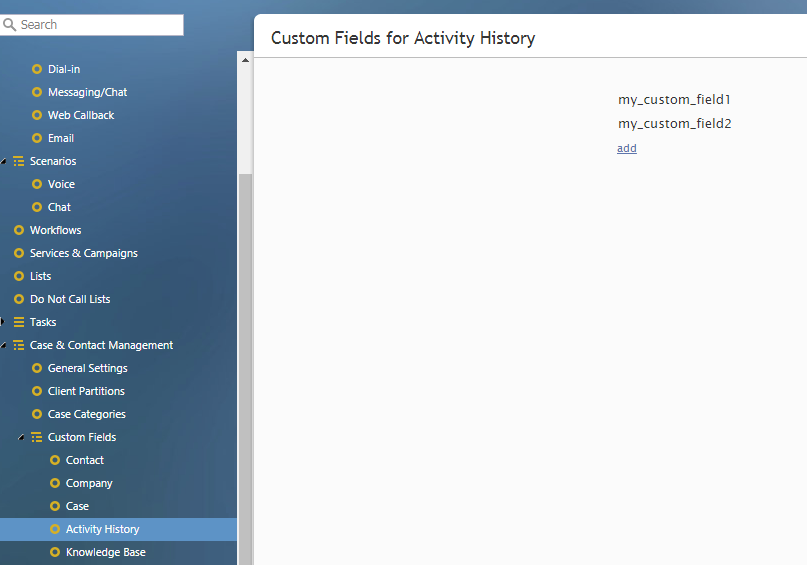807x565 pixels.
Task: Go to Case Categories
Action: pos(86,414)
